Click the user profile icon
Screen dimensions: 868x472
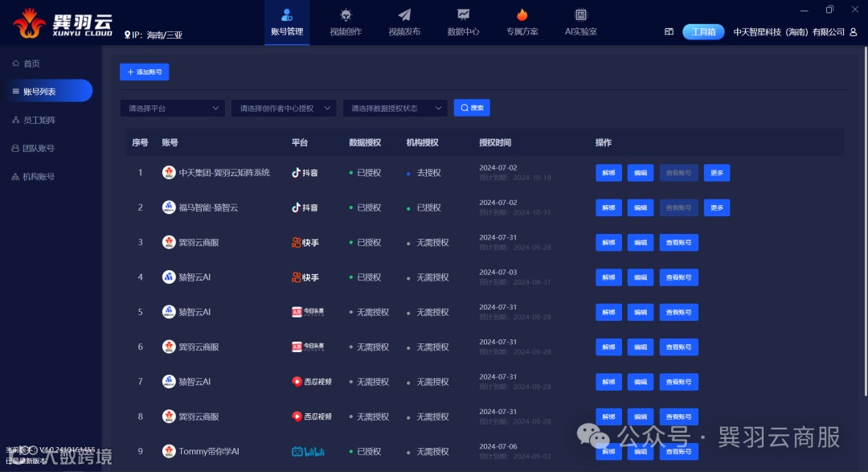click(853, 32)
